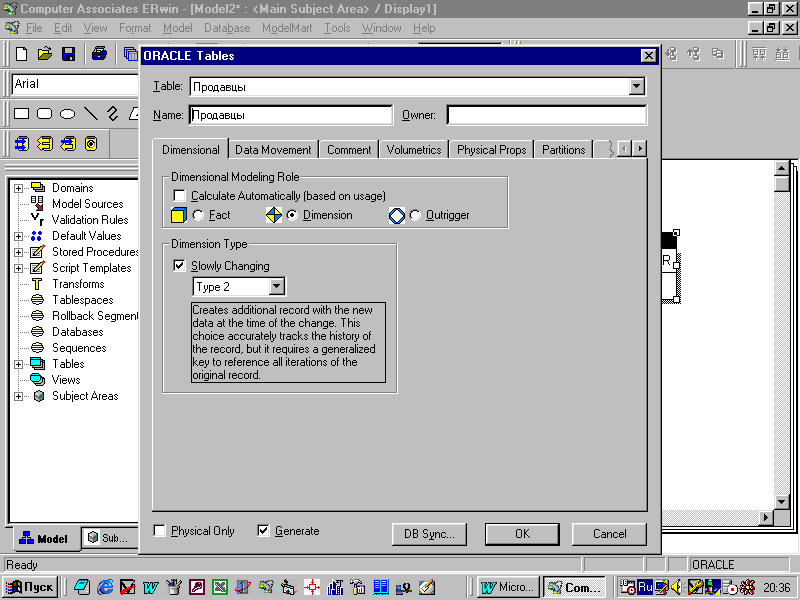
Task: Click the Excel quick launch icon
Action: click(220, 587)
